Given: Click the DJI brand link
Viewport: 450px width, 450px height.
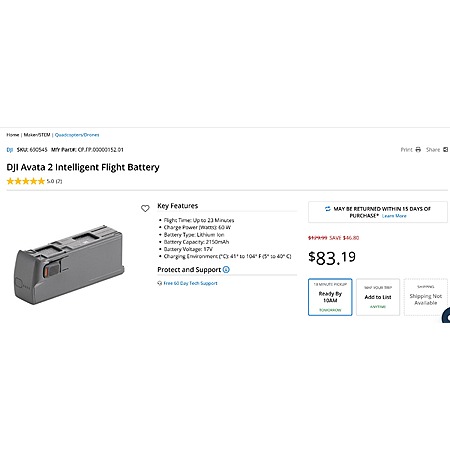Looking at the screenshot, I should [10, 150].
